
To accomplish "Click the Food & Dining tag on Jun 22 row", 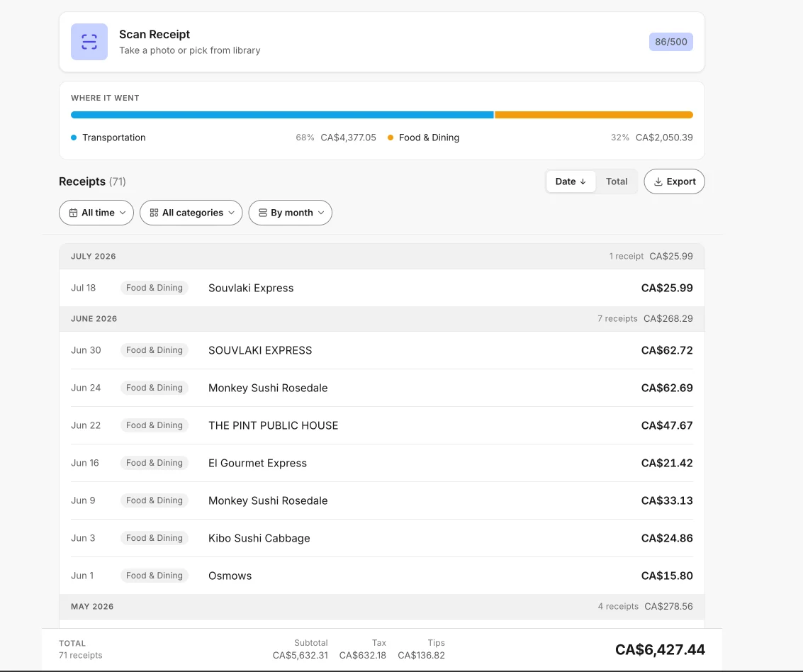I will tap(154, 425).
